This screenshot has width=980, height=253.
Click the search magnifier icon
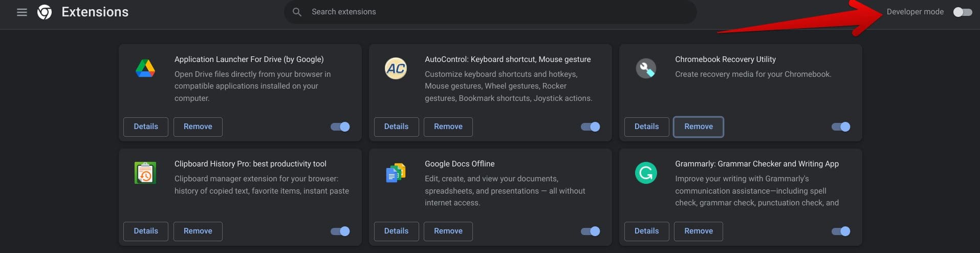click(297, 12)
